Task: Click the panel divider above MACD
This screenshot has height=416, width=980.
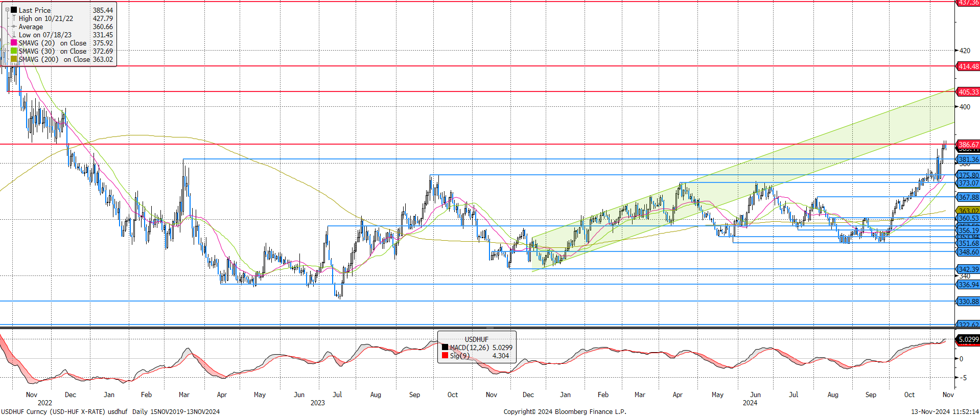Action: point(489,328)
